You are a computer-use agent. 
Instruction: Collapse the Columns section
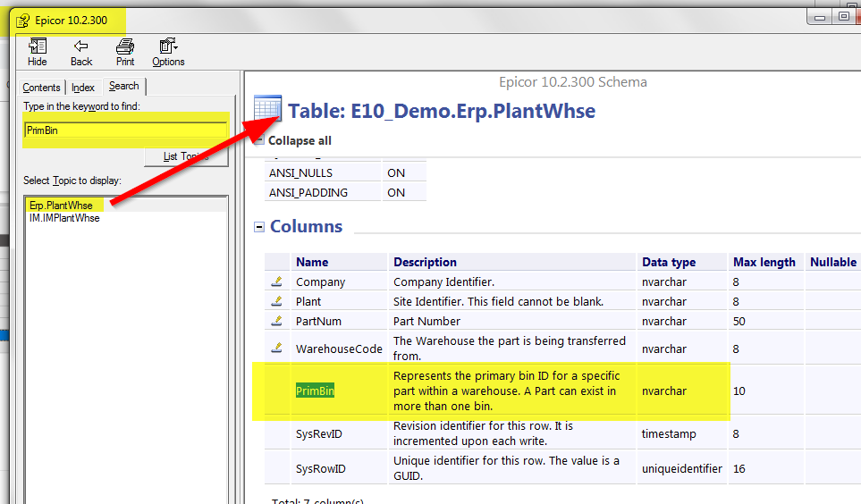[259, 227]
